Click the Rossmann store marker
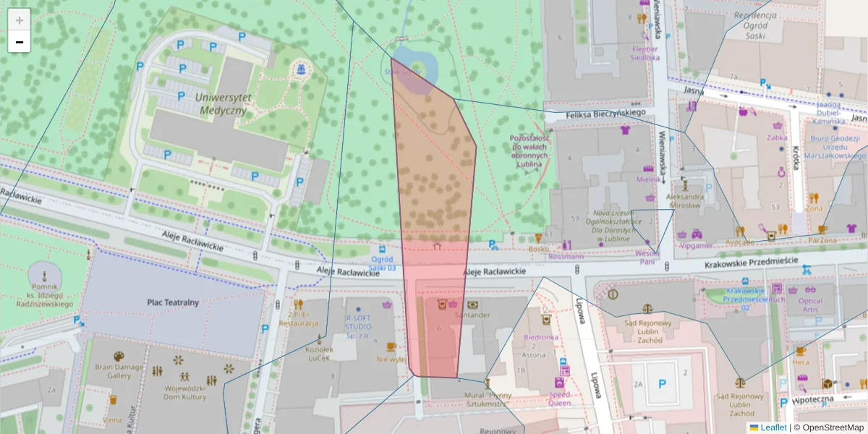 click(567, 244)
